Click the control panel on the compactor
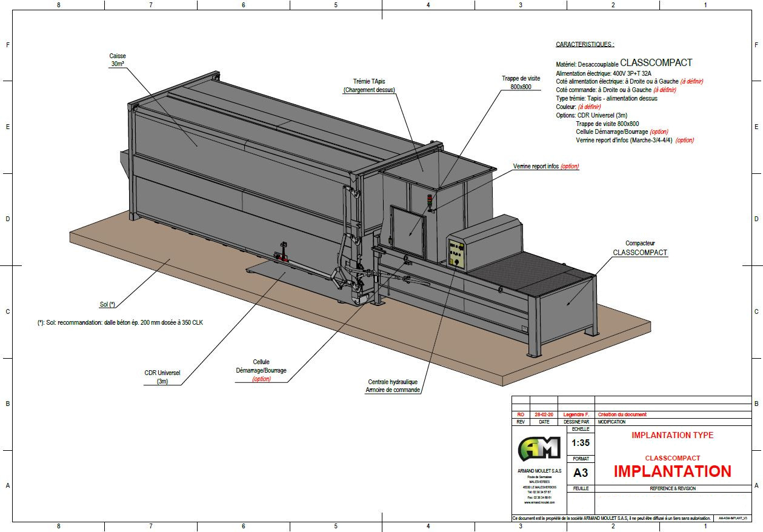763x532 pixels. [x=456, y=253]
